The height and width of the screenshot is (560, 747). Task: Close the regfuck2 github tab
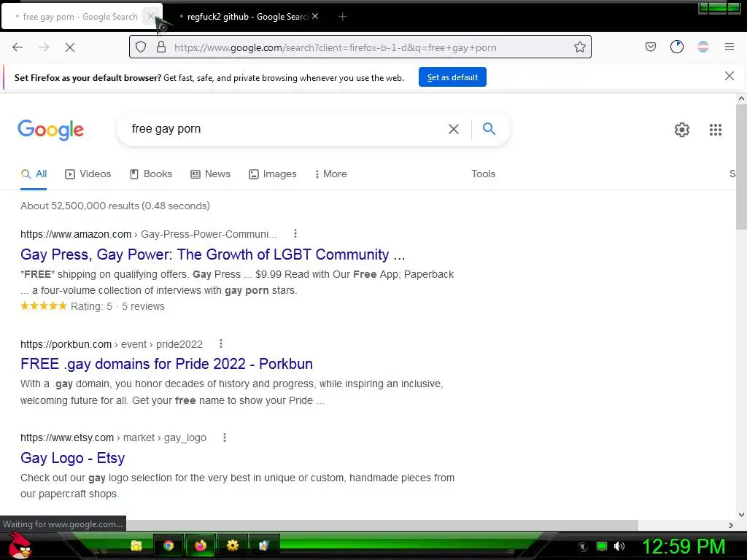[315, 16]
